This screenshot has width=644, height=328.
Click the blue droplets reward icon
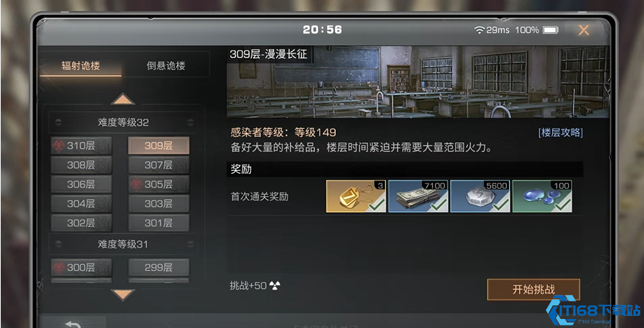point(542,196)
